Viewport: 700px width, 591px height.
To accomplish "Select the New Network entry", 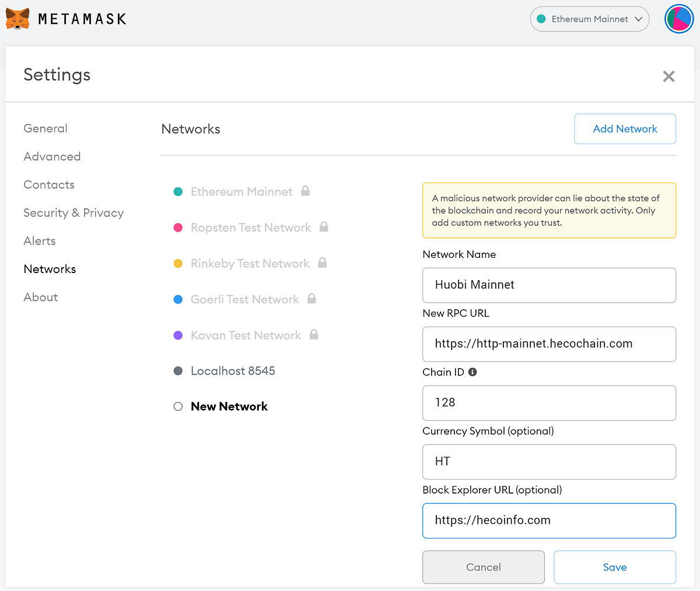I will pos(229,407).
